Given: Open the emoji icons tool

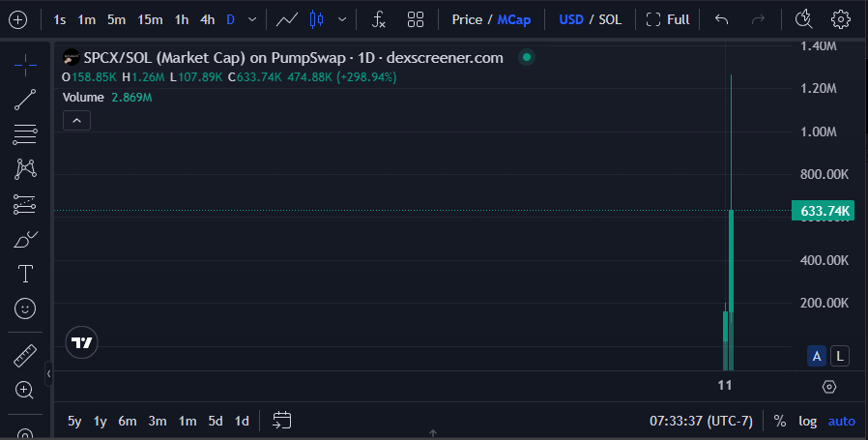Looking at the screenshot, I should tap(25, 308).
